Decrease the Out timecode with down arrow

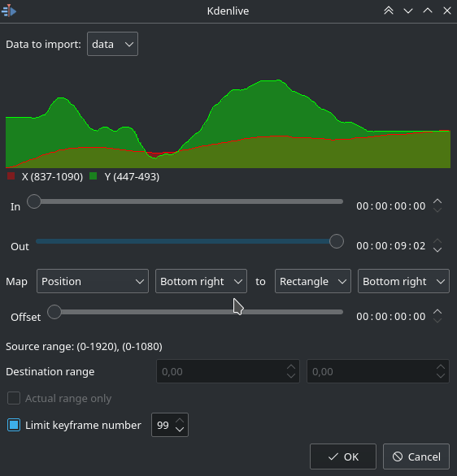point(437,250)
